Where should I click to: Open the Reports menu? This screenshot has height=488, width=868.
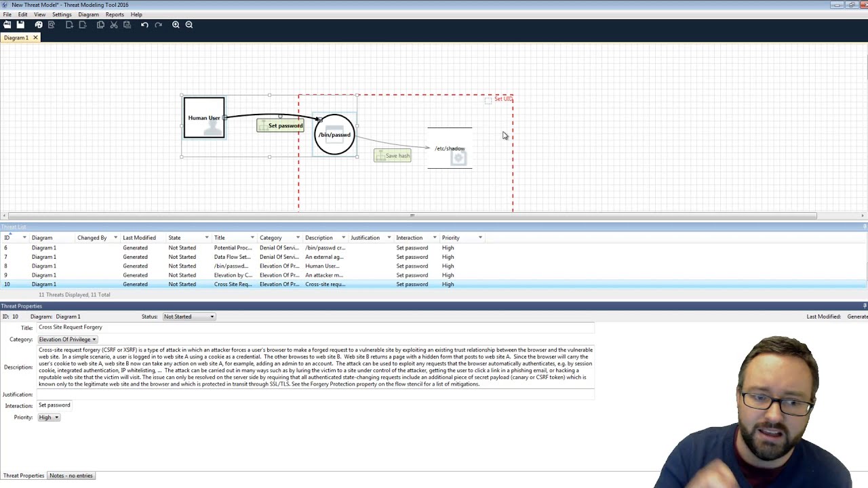click(115, 14)
